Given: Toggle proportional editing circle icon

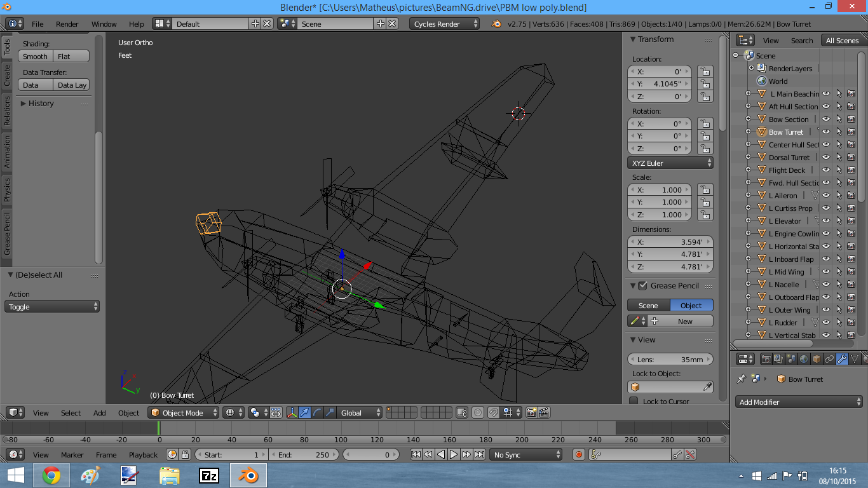Looking at the screenshot, I should [477, 413].
